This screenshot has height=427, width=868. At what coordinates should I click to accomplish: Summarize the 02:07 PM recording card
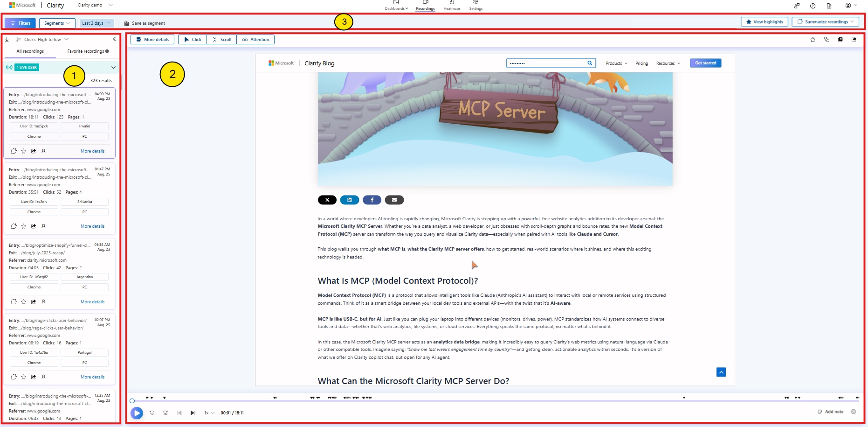(x=14, y=377)
